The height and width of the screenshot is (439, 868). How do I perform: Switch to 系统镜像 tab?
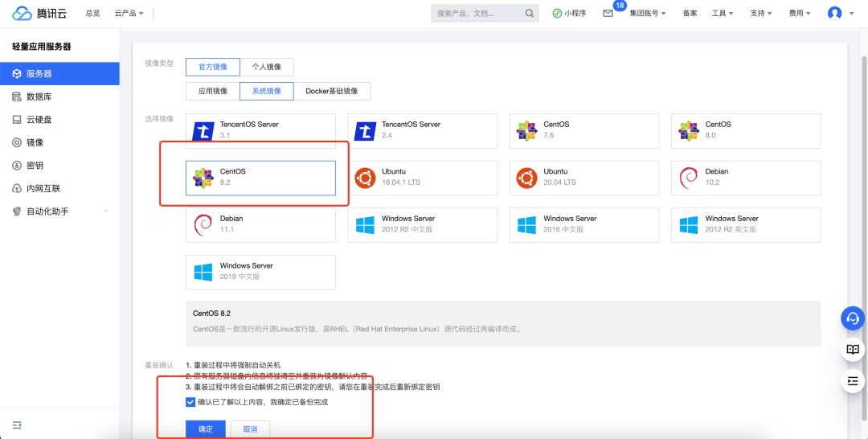(267, 92)
